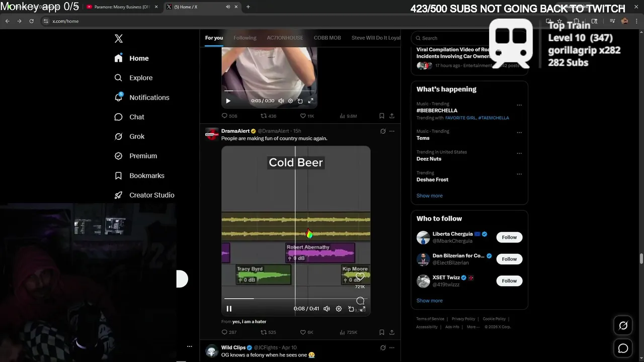View analytics for the 725K views post
The width and height of the screenshot is (644, 362).
[x=348, y=332]
